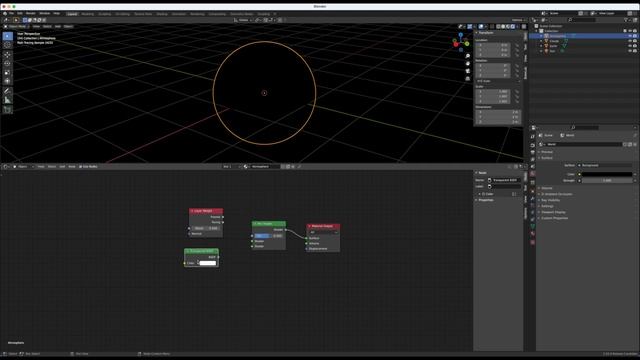Switch to the Shading workspace tab
Viewport: 640px width, 360px height.
(x=162, y=14)
